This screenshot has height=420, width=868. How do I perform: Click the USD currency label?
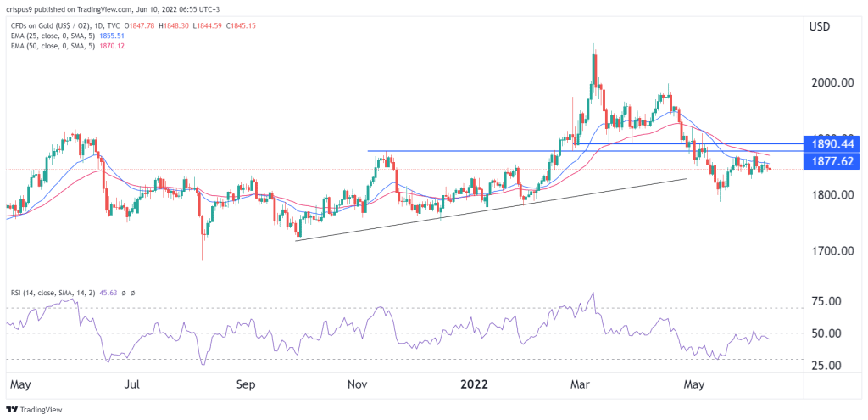click(820, 26)
